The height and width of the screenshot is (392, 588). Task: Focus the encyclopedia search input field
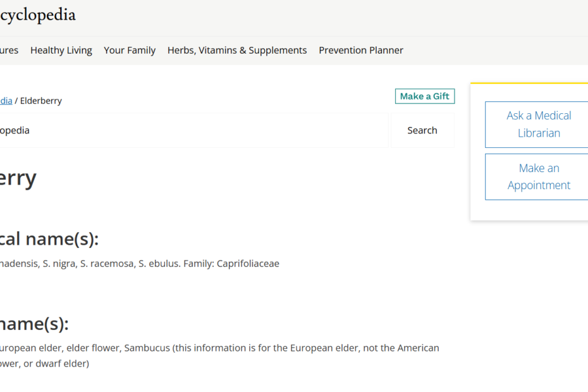click(190, 130)
